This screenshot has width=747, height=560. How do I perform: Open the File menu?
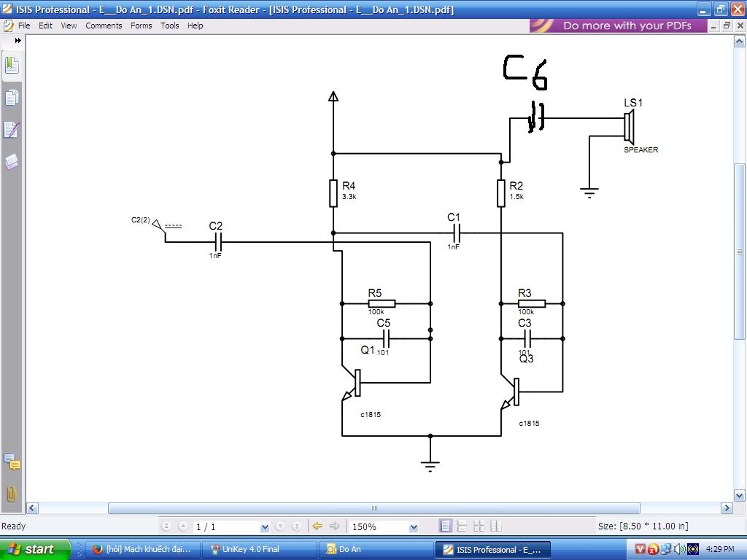(x=24, y=26)
